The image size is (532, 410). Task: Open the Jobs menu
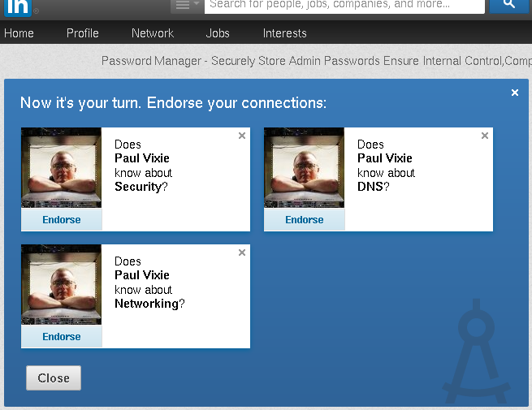(218, 33)
